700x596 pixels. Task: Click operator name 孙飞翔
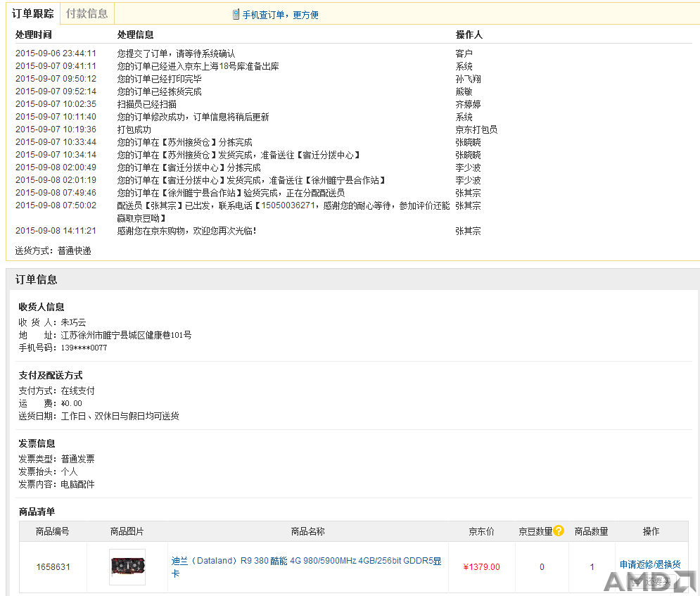pyautogui.click(x=468, y=79)
